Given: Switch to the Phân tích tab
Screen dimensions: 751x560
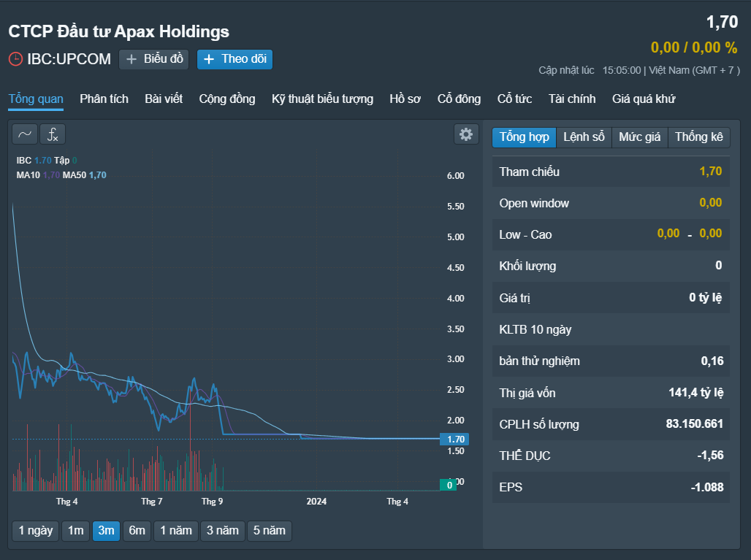Looking at the screenshot, I should (104, 99).
